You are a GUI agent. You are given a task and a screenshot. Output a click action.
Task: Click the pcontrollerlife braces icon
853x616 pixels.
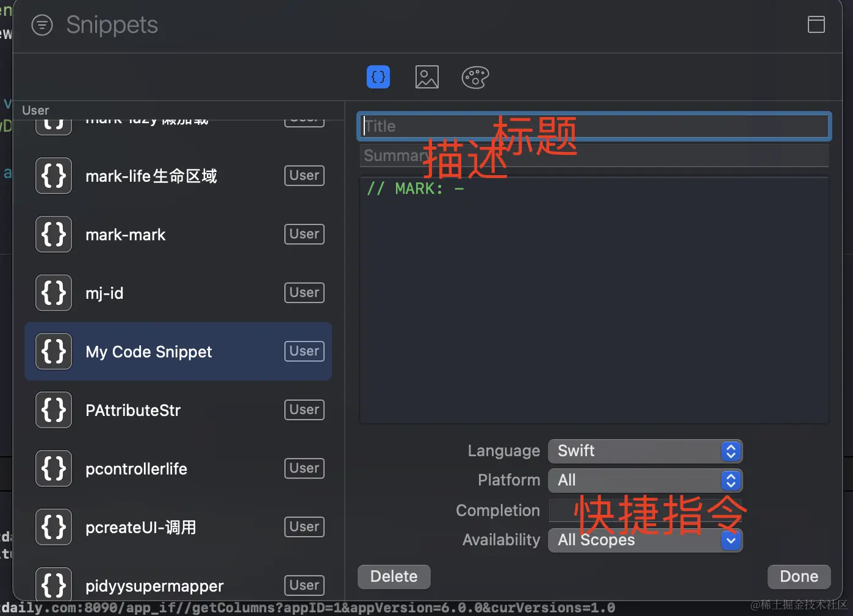point(54,468)
